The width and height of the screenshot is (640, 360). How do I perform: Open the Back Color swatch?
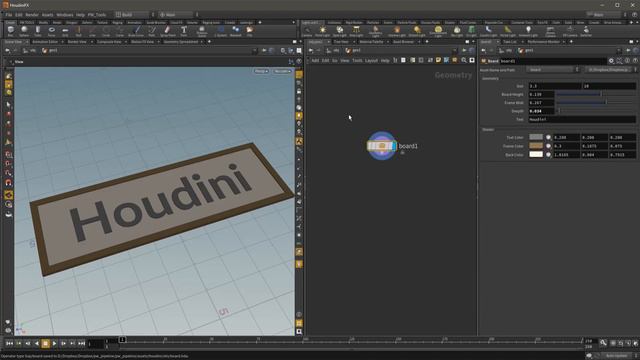pos(536,154)
